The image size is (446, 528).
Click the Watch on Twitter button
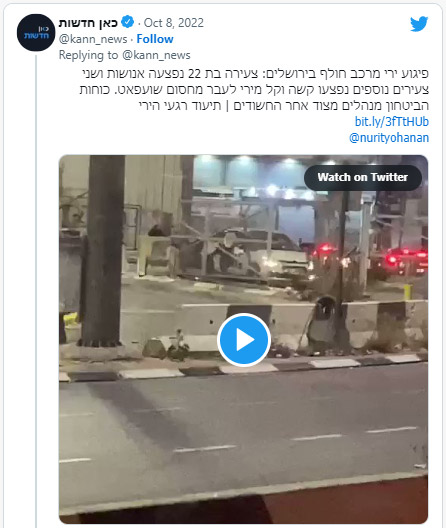point(363,177)
